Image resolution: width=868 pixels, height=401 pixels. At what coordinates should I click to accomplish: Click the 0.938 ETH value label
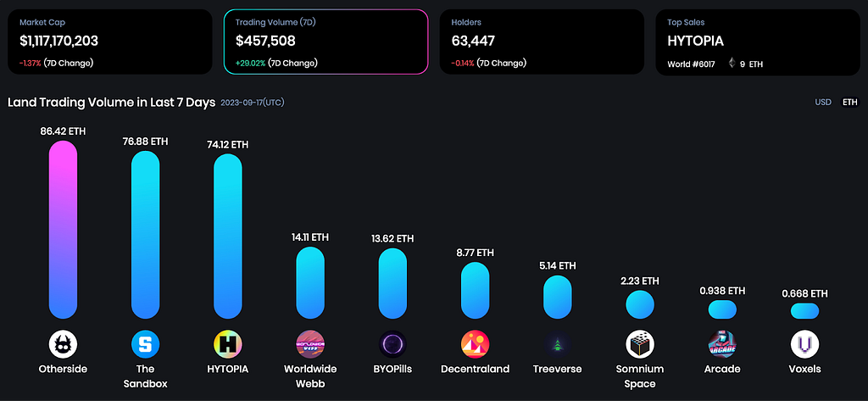point(722,291)
